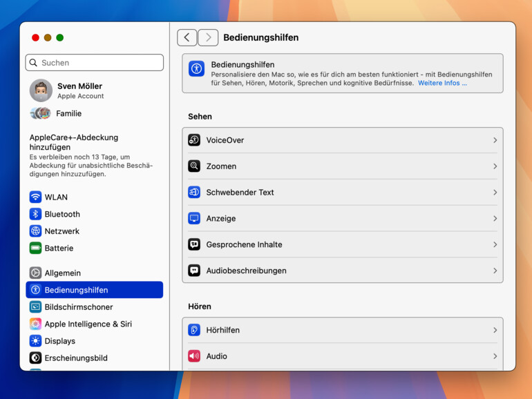
Task: Select Displays in the sidebar
Action: [60, 341]
